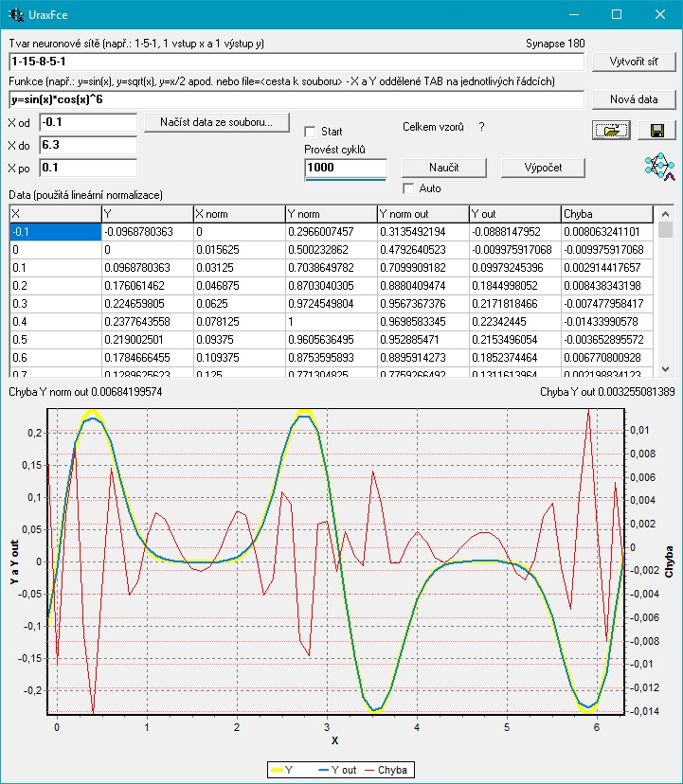The image size is (683, 784).
Task: Select cell -0.0968780363 in Y column
Action: pos(148,232)
